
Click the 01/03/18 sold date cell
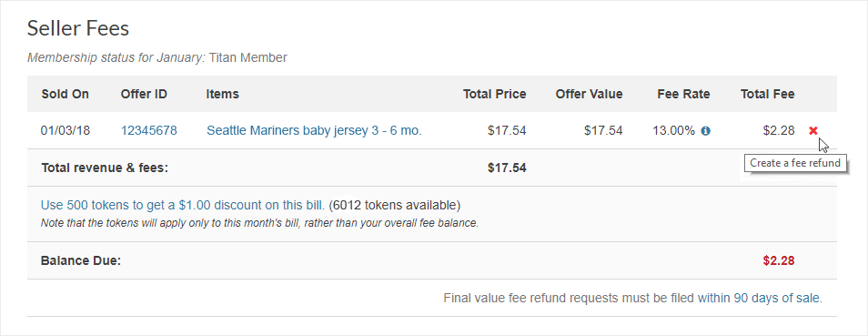[x=66, y=131]
